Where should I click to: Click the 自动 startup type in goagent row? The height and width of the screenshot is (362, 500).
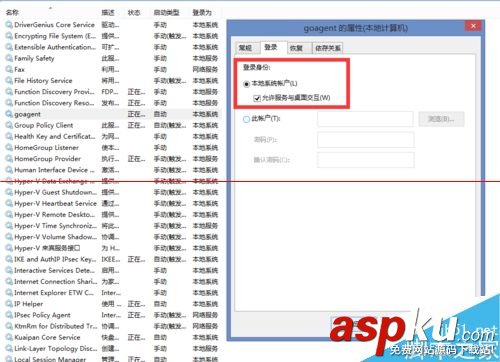(x=160, y=114)
